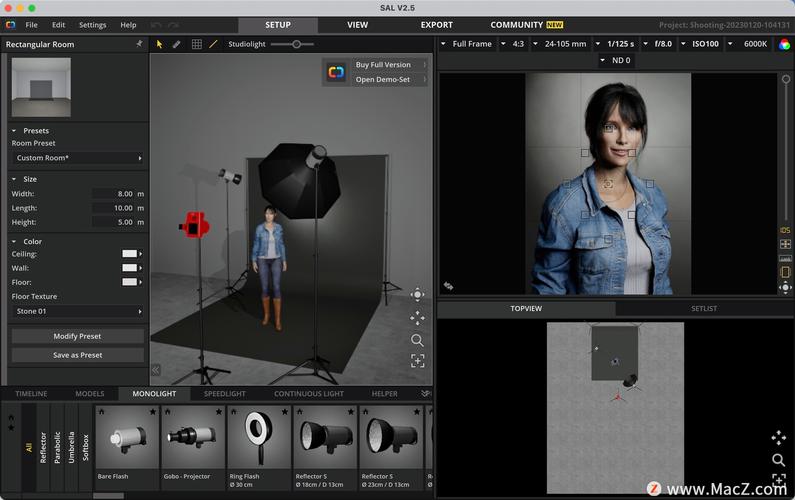
Task: Open the color wheel white balance icon
Action: (786, 44)
